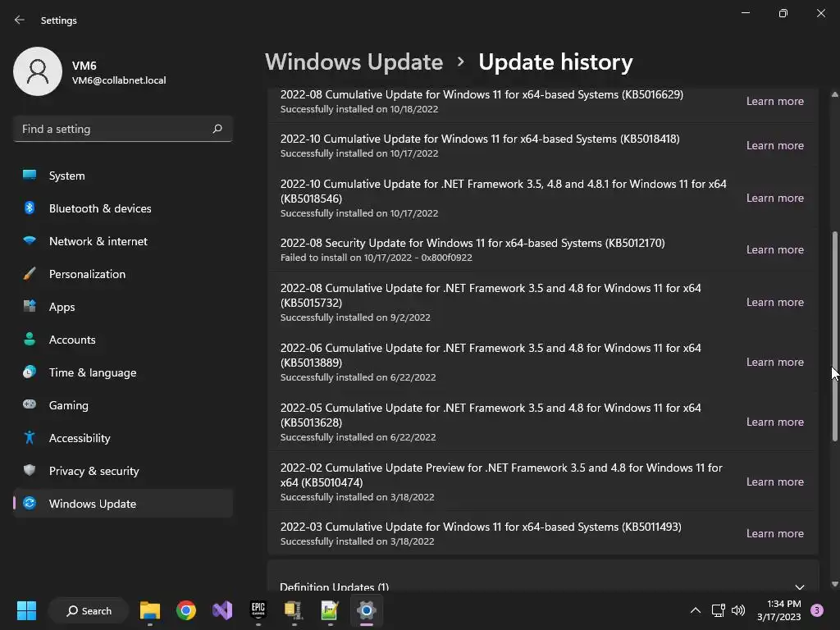
Task: Show hidden tray icons chevron
Action: [x=696, y=610]
